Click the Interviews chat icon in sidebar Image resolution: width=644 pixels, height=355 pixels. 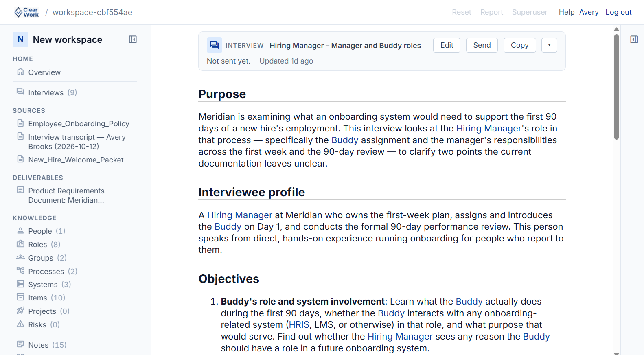pyautogui.click(x=20, y=92)
